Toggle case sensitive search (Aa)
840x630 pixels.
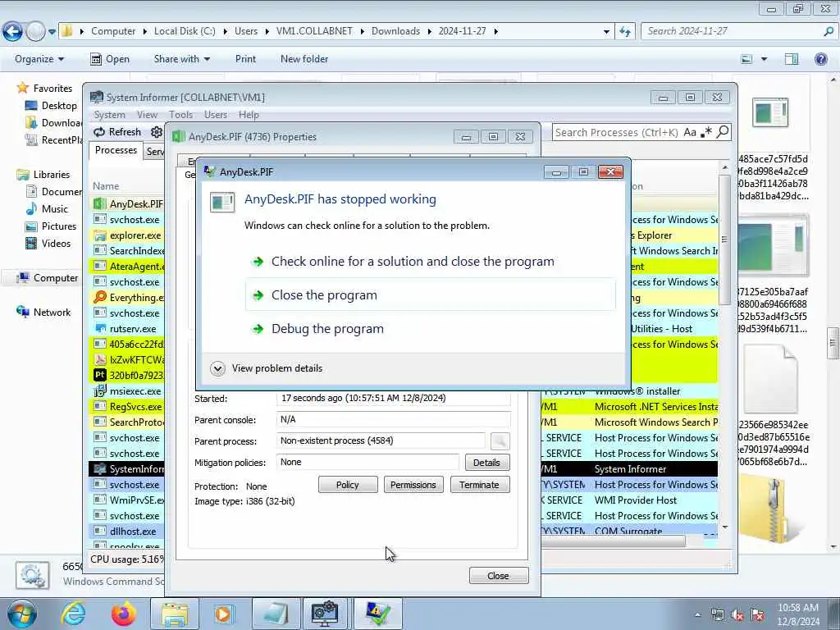(x=690, y=132)
